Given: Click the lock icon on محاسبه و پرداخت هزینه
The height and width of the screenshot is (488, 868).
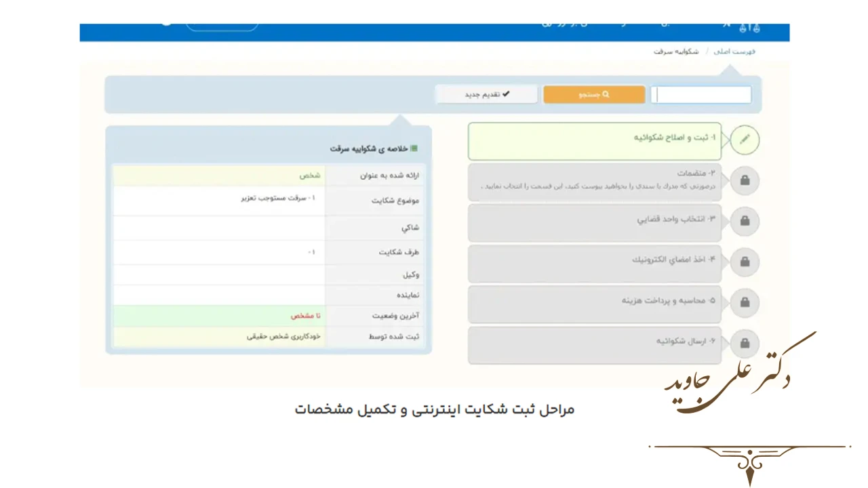Looking at the screenshot, I should click(x=745, y=302).
